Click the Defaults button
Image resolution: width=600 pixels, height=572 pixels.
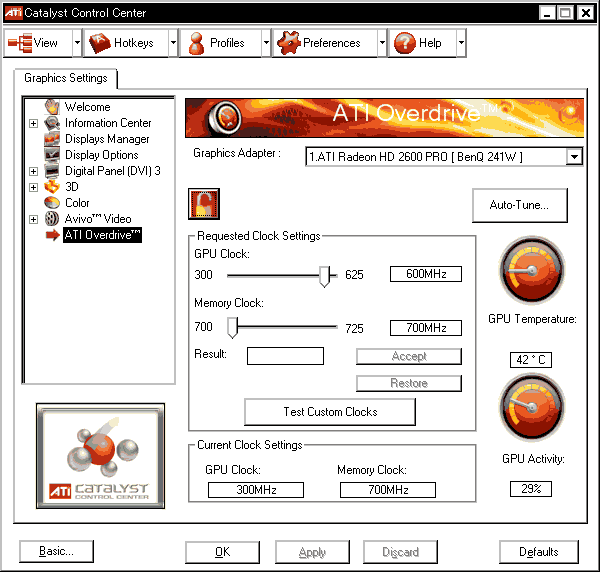click(539, 552)
